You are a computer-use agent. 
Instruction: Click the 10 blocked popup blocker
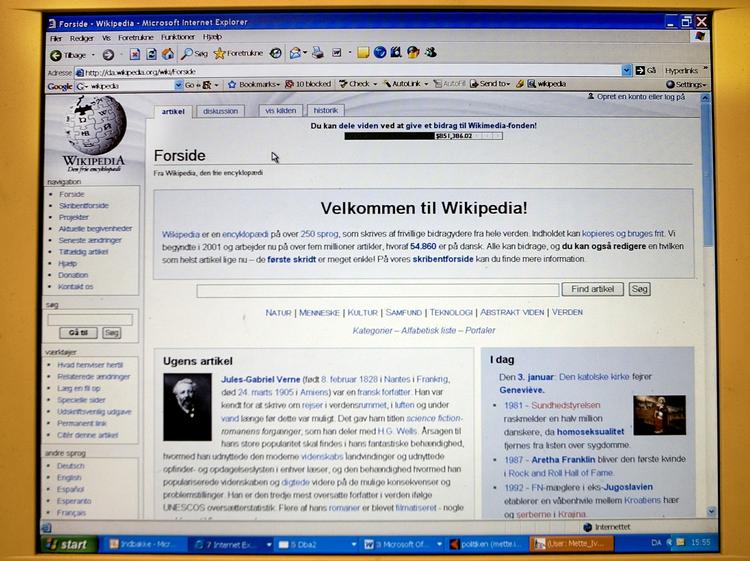click(x=308, y=84)
